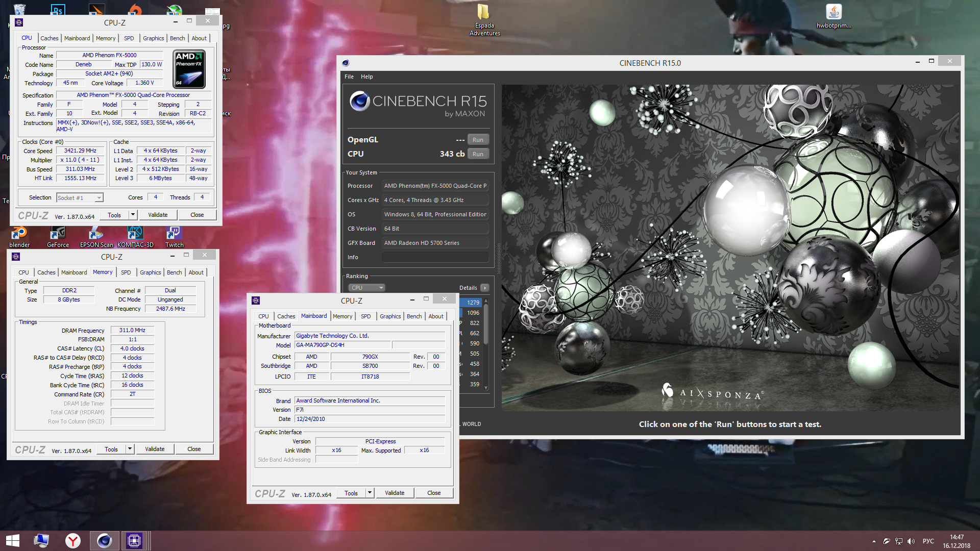This screenshot has width=980, height=551.
Task: Expand Tools dropdown arrow in top CPU-Z
Action: click(x=133, y=215)
